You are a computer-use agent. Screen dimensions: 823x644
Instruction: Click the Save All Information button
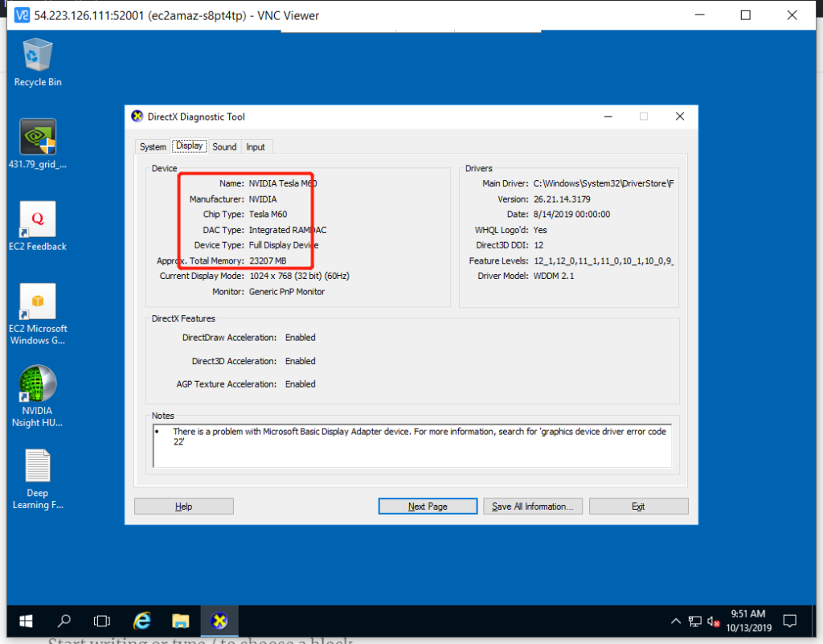tap(532, 507)
